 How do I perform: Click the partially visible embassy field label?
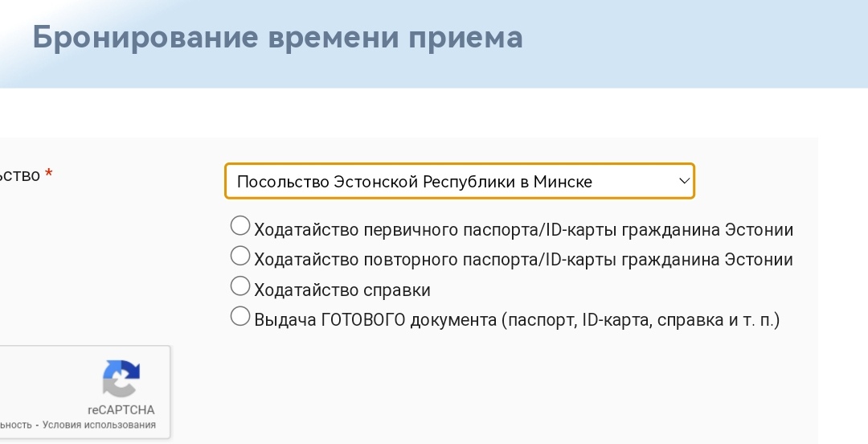(19, 175)
